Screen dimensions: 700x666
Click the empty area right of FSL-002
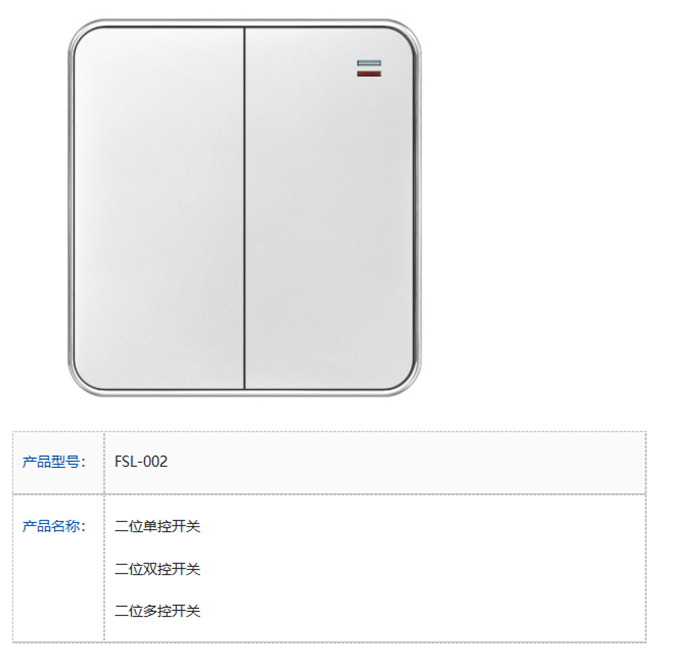(400, 462)
